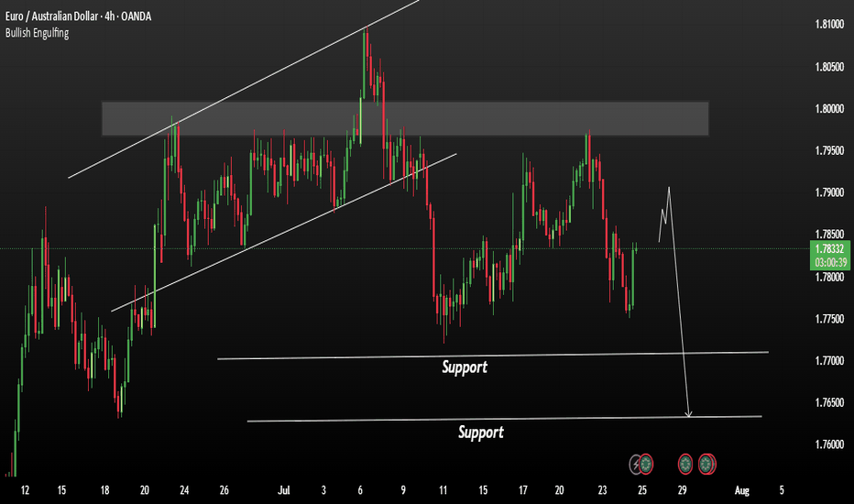The image size is (854, 504).
Task: Open the EU flag economic event above 29
Action: (685, 465)
